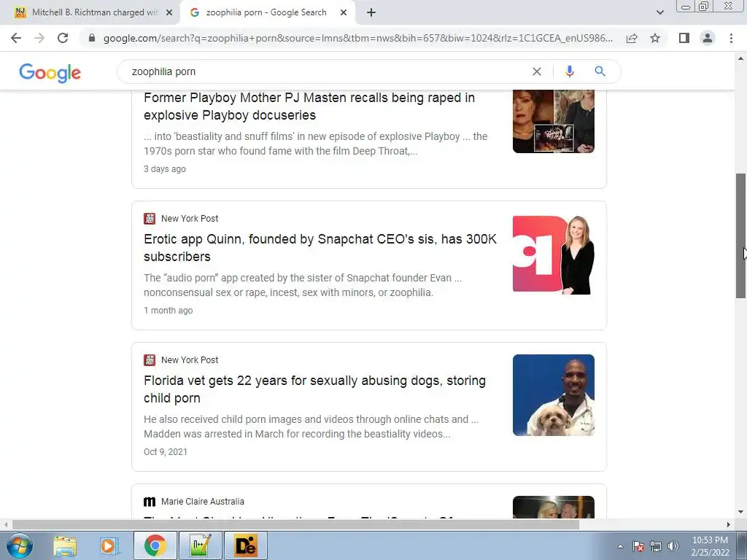Click the browser address bar URL

[357, 38]
